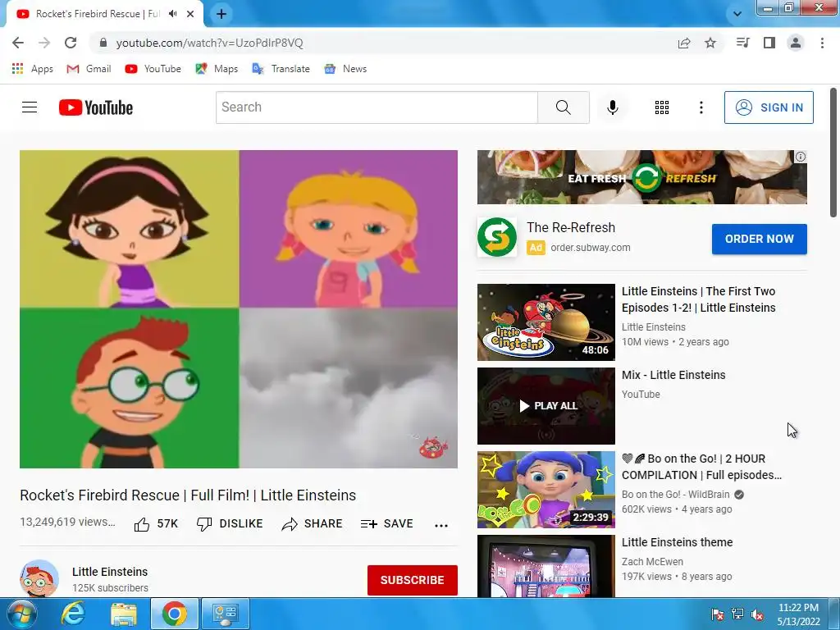Launch Internet Explorer from taskbar
The width and height of the screenshot is (840, 630).
pos(73,614)
